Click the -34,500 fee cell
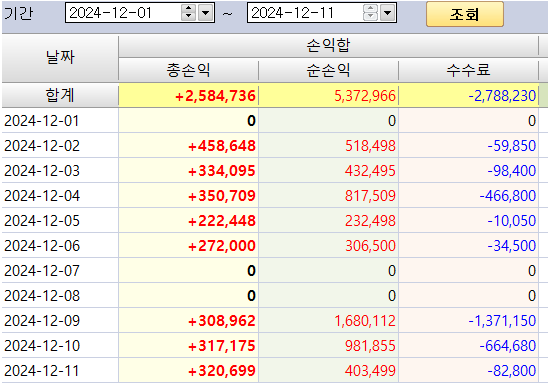Viewport: 548px width, 392px height. pos(468,246)
